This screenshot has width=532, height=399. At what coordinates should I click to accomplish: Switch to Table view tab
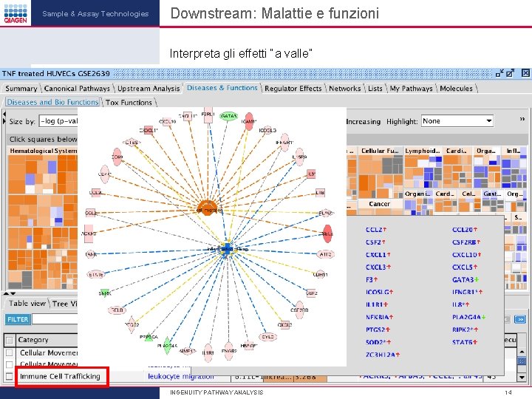[x=27, y=304]
